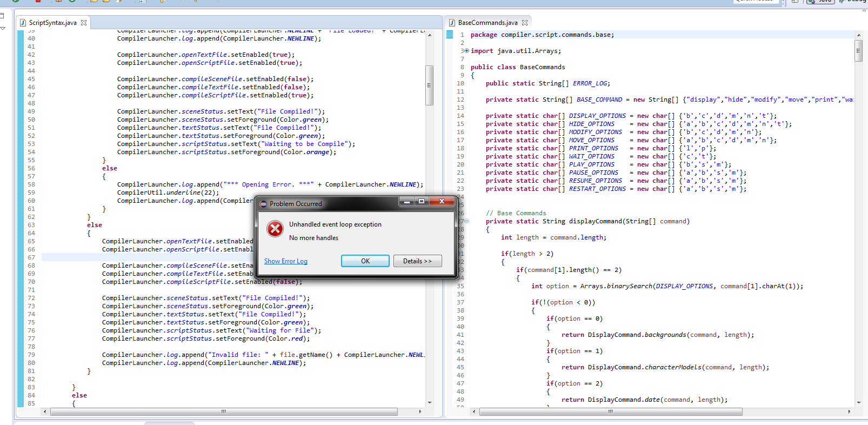Click the '// Base Commands' comment
The image size is (868, 425).
(x=516, y=213)
